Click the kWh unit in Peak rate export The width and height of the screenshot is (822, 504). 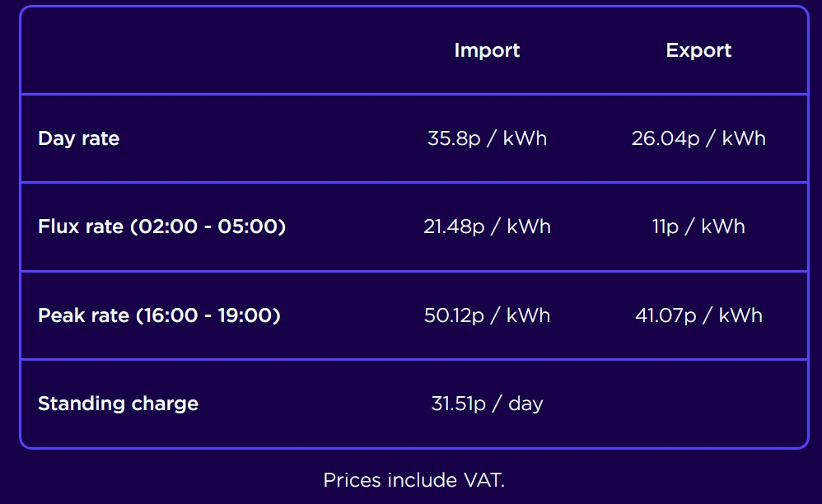coord(740,315)
